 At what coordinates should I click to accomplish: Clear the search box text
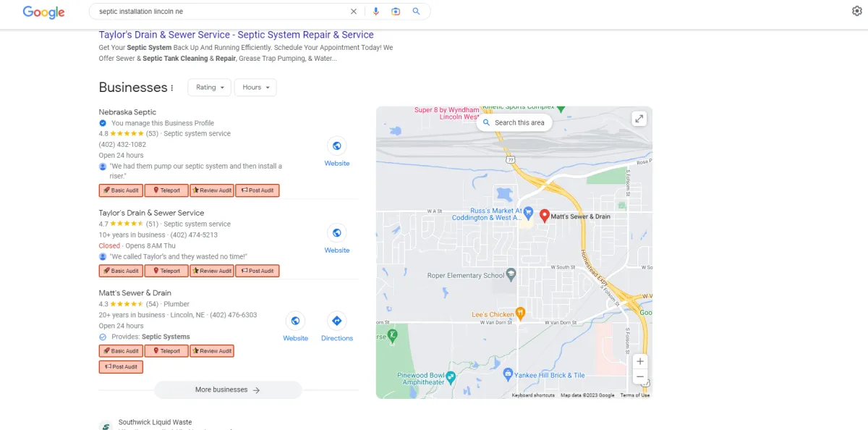click(354, 12)
